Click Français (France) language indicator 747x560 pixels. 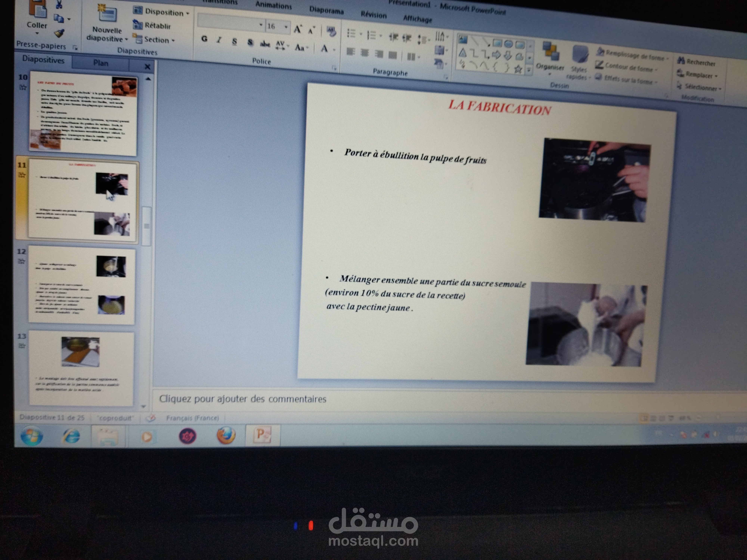coord(193,418)
